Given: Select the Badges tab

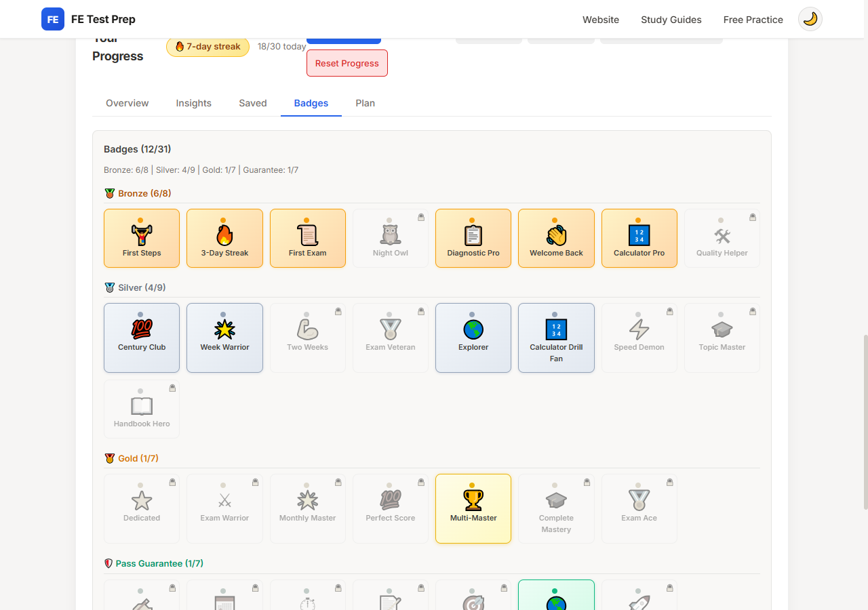Looking at the screenshot, I should click(x=311, y=103).
